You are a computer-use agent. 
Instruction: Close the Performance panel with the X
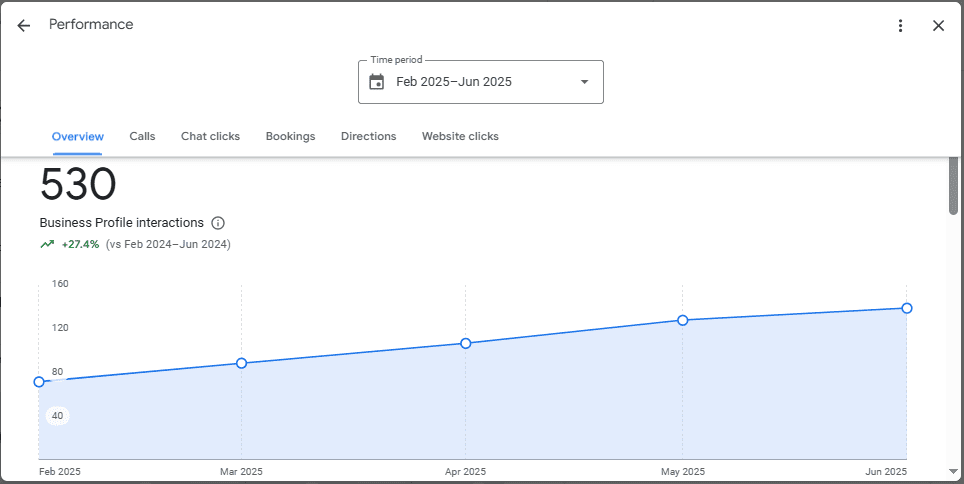click(x=938, y=26)
